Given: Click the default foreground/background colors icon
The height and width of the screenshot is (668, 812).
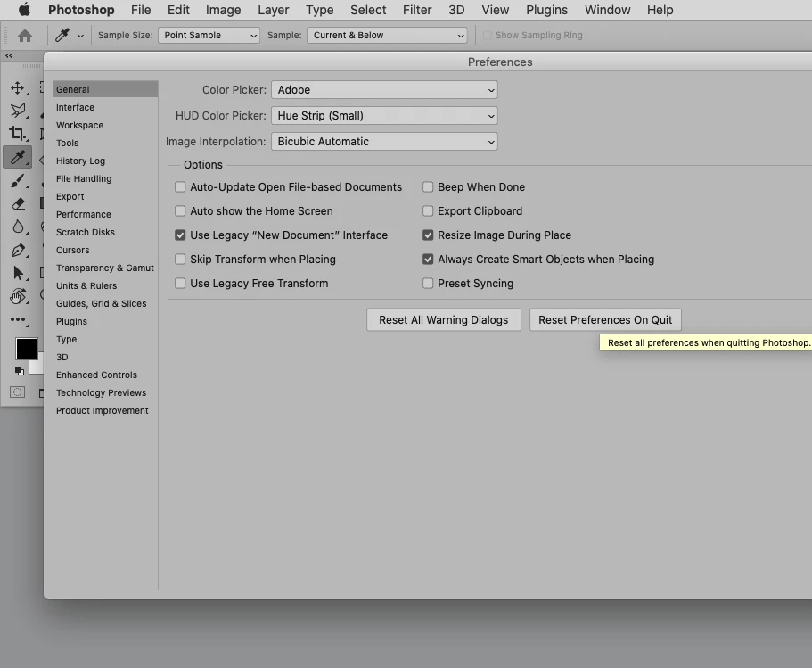Looking at the screenshot, I should tap(19, 370).
